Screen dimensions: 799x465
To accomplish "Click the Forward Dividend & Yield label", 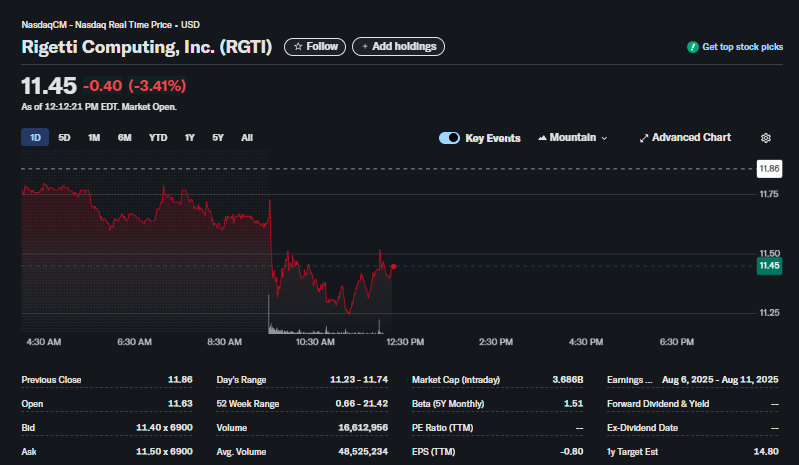I will pyautogui.click(x=658, y=404).
